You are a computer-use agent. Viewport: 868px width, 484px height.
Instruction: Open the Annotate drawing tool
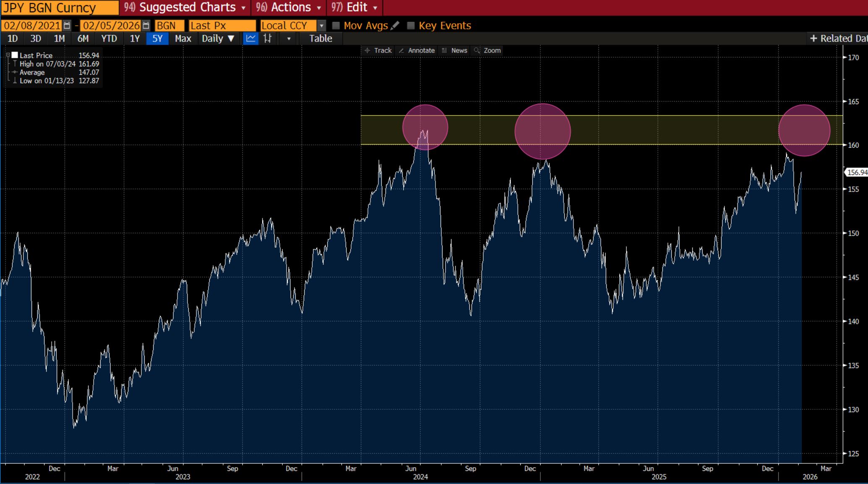click(417, 50)
